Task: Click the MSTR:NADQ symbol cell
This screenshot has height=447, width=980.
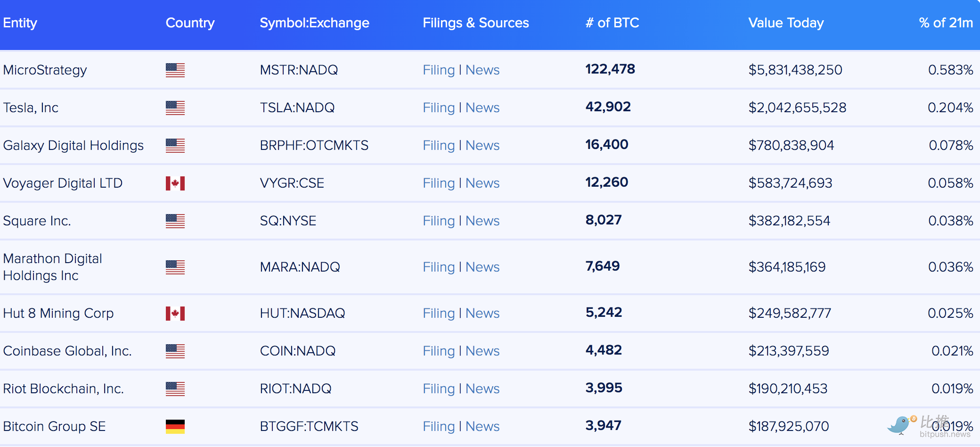Action: click(299, 70)
